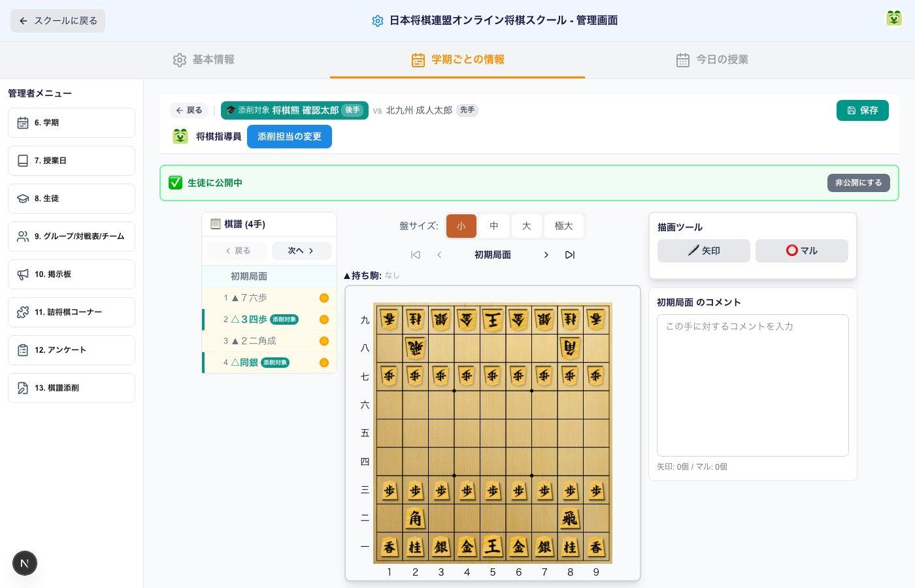Click the book icon of 7. 授業日
The height and width of the screenshot is (588, 915).
tap(23, 161)
